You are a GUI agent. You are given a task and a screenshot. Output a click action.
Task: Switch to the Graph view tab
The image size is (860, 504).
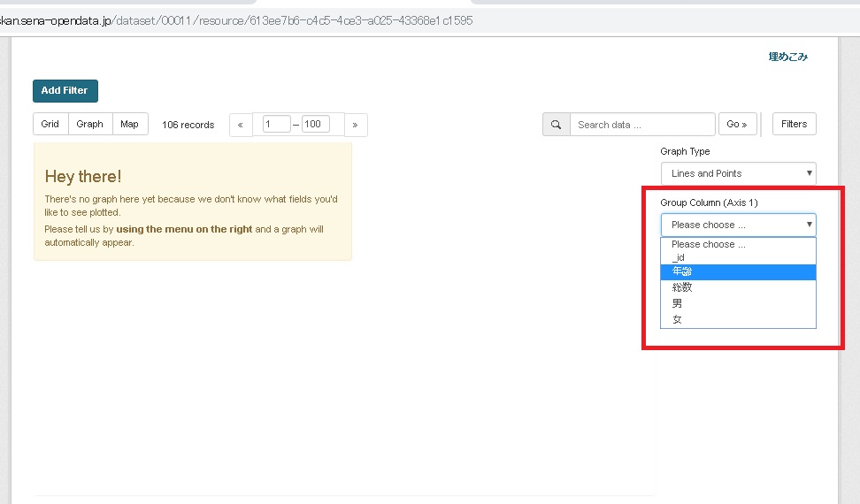89,124
